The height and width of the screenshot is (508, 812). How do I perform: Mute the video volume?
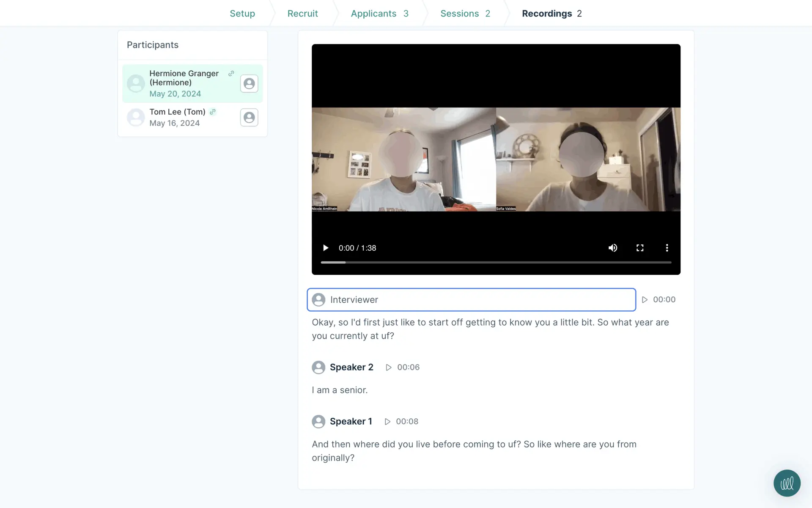(612, 248)
